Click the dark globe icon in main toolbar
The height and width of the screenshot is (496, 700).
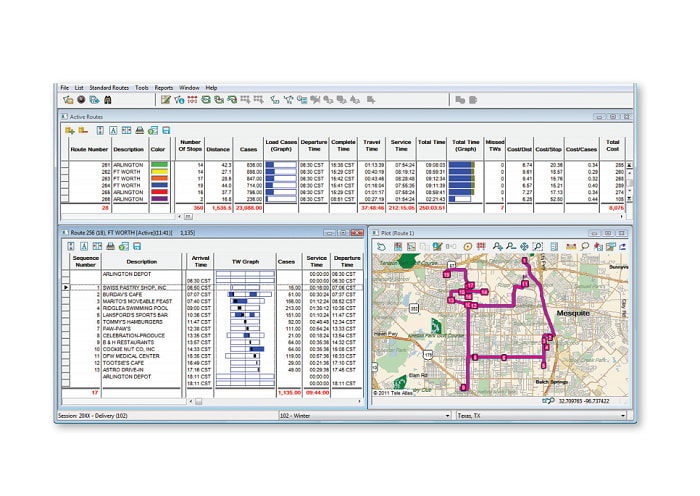pos(81,100)
